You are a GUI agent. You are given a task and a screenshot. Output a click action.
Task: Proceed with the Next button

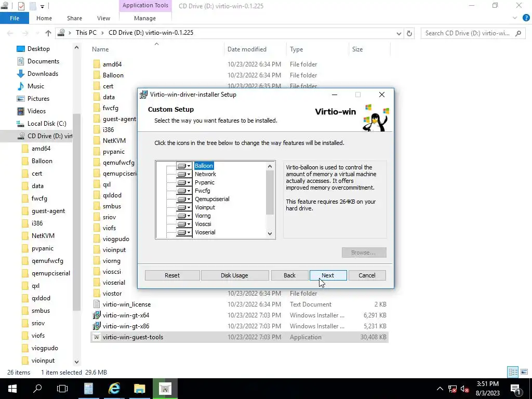[x=328, y=275]
